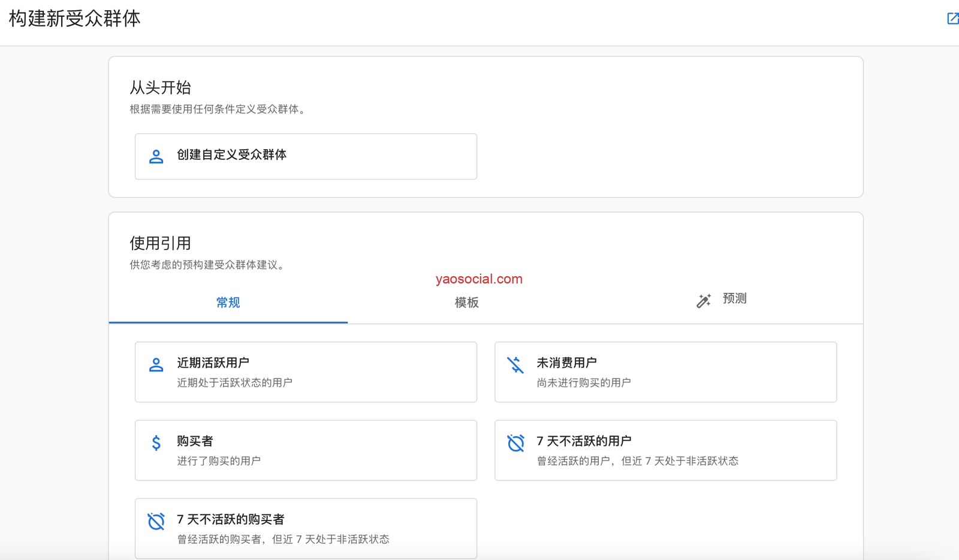
Task: Click the alarm-off icon for 7 天不活跃的用户
Action: pos(515,443)
